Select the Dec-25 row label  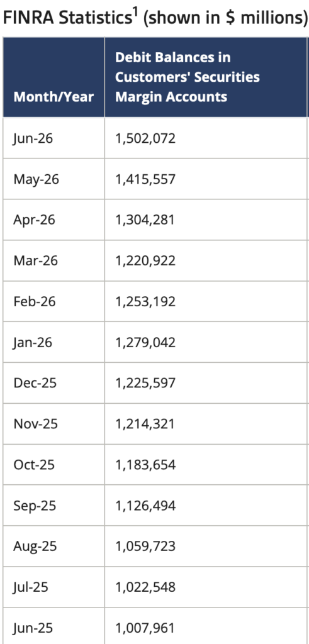[35, 383]
